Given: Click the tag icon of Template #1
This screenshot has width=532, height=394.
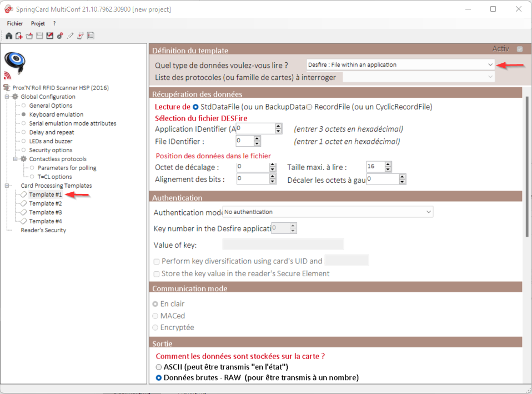Looking at the screenshot, I should 24,194.
